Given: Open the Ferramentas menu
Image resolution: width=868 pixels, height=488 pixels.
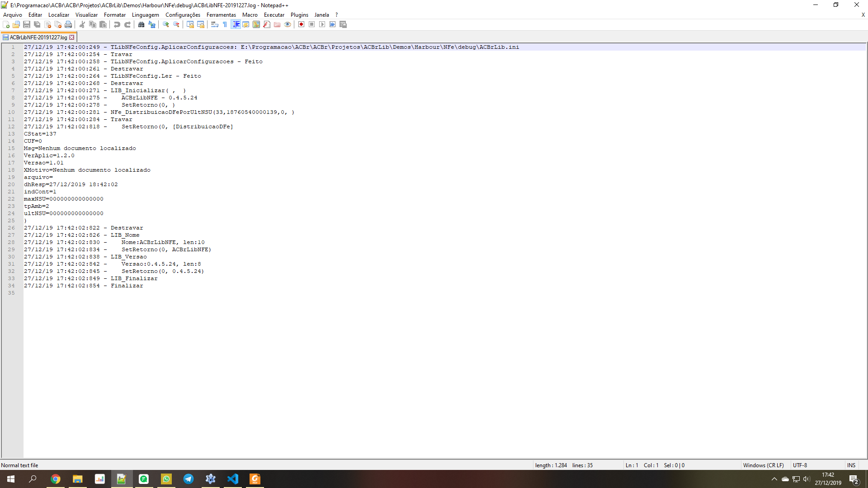Looking at the screenshot, I should point(221,15).
